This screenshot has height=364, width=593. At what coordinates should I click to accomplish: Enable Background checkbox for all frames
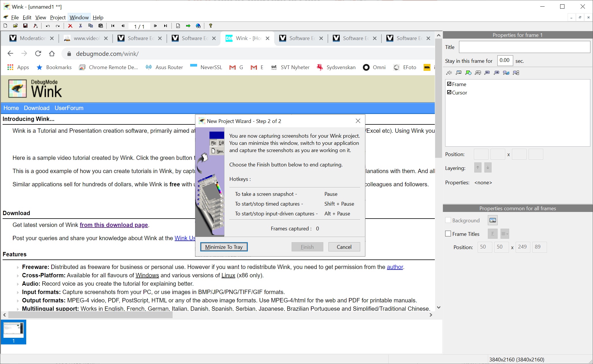click(x=448, y=220)
